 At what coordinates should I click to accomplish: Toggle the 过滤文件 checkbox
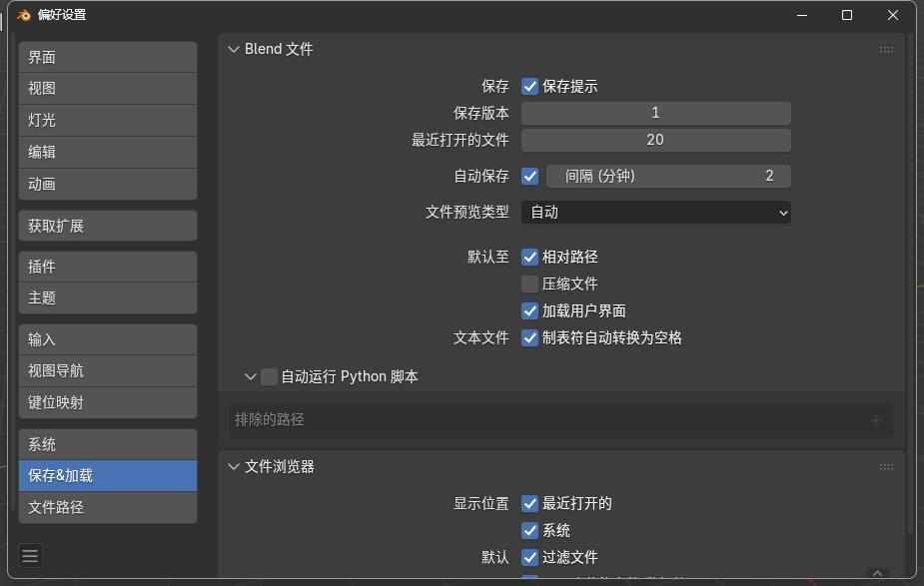click(x=529, y=557)
